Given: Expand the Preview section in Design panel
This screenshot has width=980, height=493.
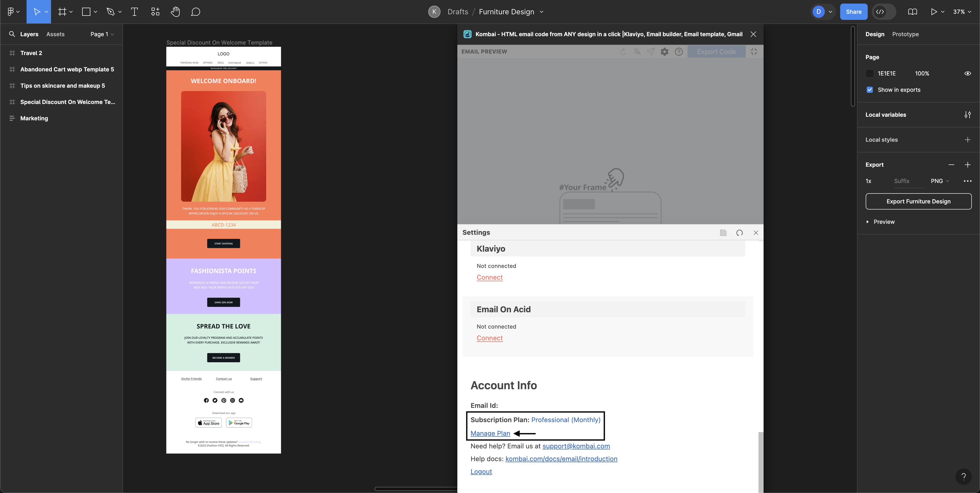Looking at the screenshot, I should (x=867, y=221).
